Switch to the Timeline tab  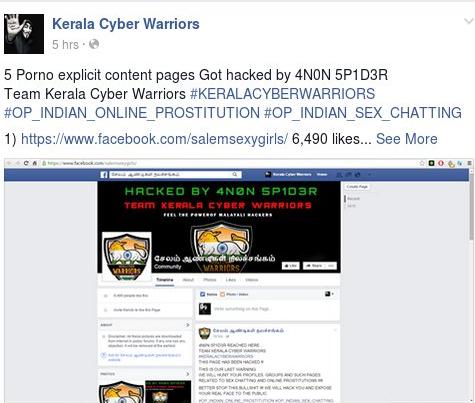pos(165,280)
